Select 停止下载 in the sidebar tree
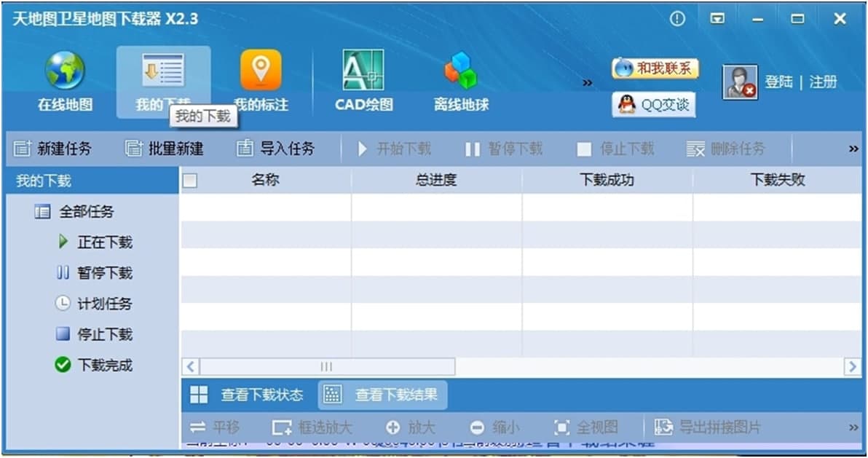The image size is (868, 458). tap(94, 334)
